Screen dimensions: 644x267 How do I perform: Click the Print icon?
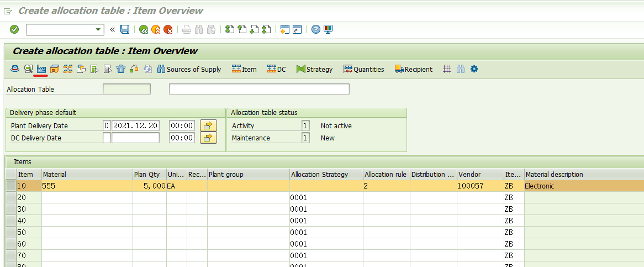(187, 29)
